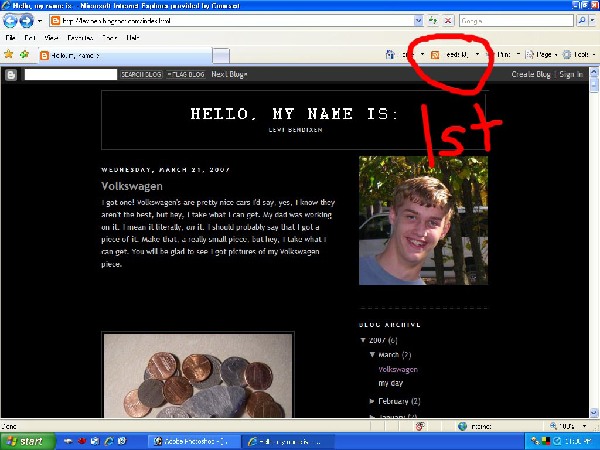
Task: Click the Create Blog link
Action: click(531, 75)
